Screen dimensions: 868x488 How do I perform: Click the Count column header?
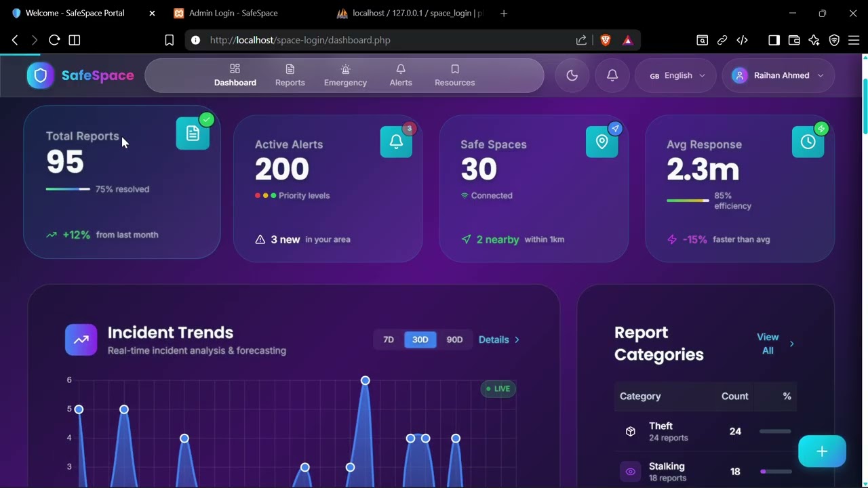click(x=735, y=396)
